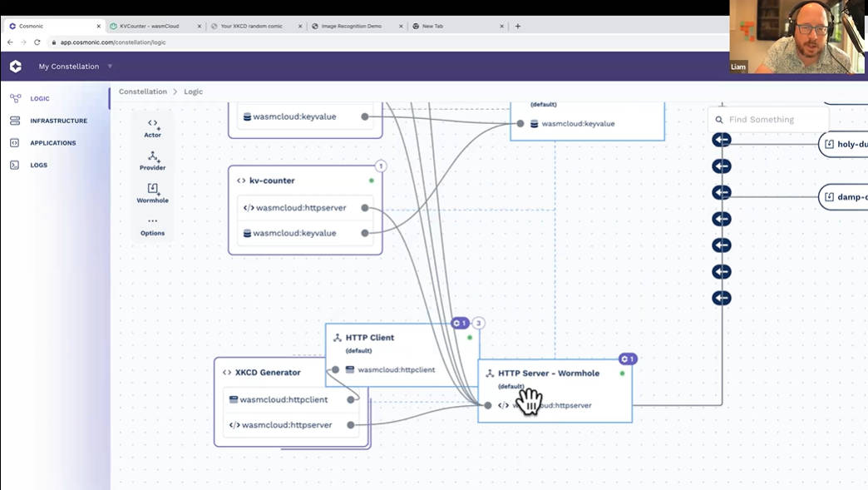Click wasmcloud:httpserver row in XKCD Generator
Viewport: 868px width, 490px height.
[x=291, y=424]
